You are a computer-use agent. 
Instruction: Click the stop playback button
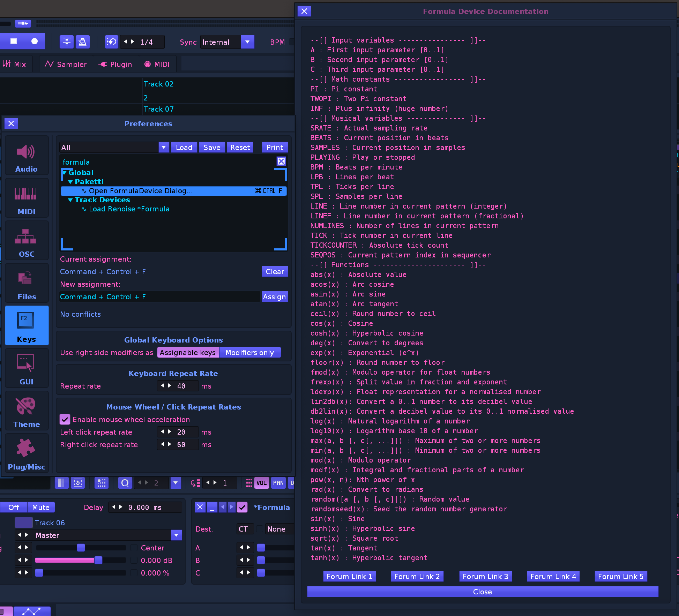click(14, 42)
